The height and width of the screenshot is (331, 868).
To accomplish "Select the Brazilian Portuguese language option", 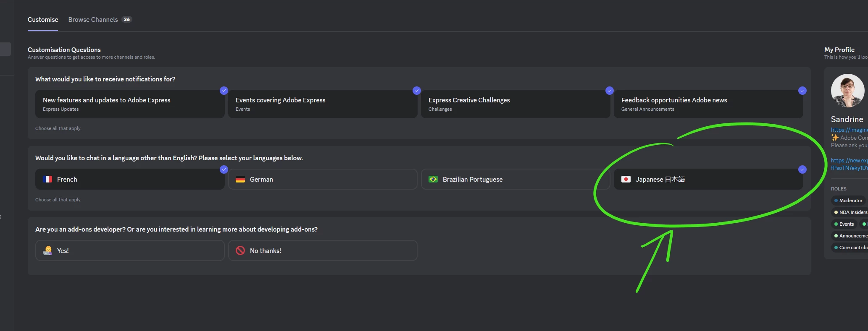I will coord(516,179).
